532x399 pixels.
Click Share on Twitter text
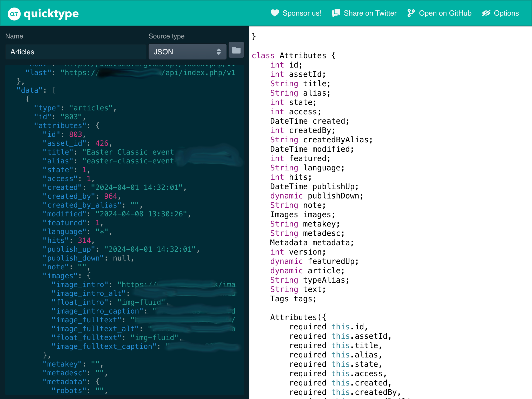click(x=370, y=13)
